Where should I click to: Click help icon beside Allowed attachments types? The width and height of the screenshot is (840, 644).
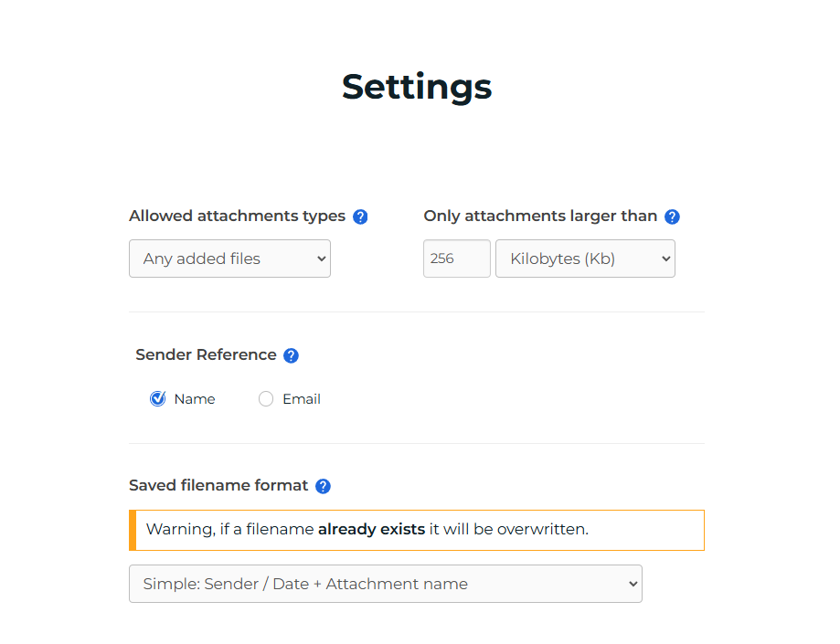pyautogui.click(x=360, y=217)
